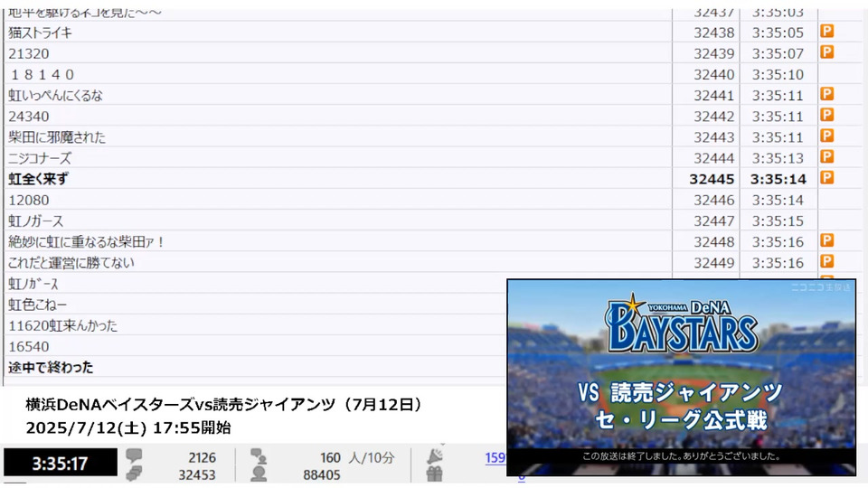Click the gift box icon
The width and height of the screenshot is (868, 488).
tap(435, 474)
